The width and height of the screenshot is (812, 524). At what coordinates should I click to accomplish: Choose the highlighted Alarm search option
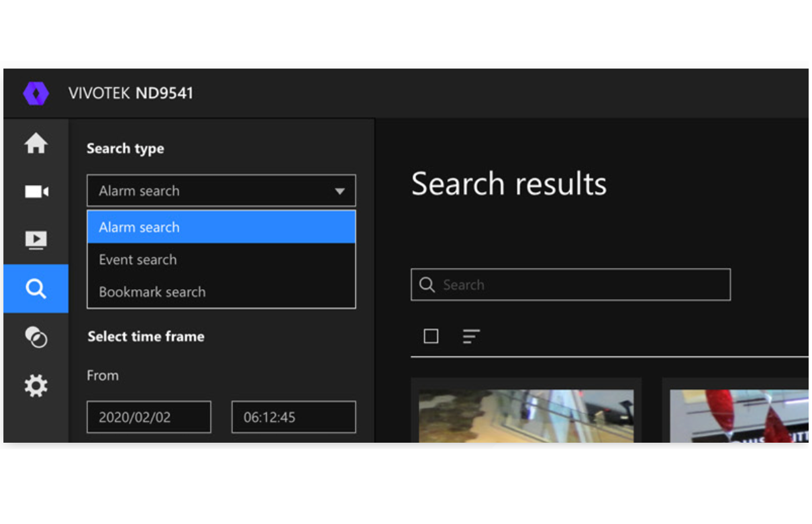(x=221, y=227)
